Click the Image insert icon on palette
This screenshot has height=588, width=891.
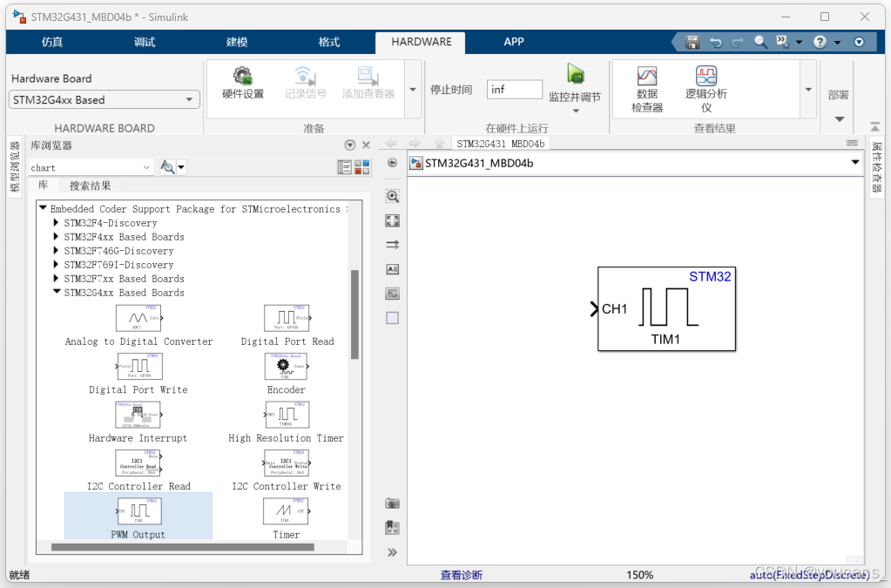(x=392, y=294)
